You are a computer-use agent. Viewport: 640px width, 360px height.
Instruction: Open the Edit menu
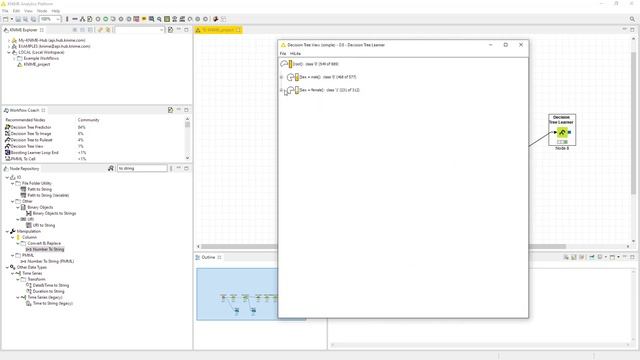coord(16,11)
